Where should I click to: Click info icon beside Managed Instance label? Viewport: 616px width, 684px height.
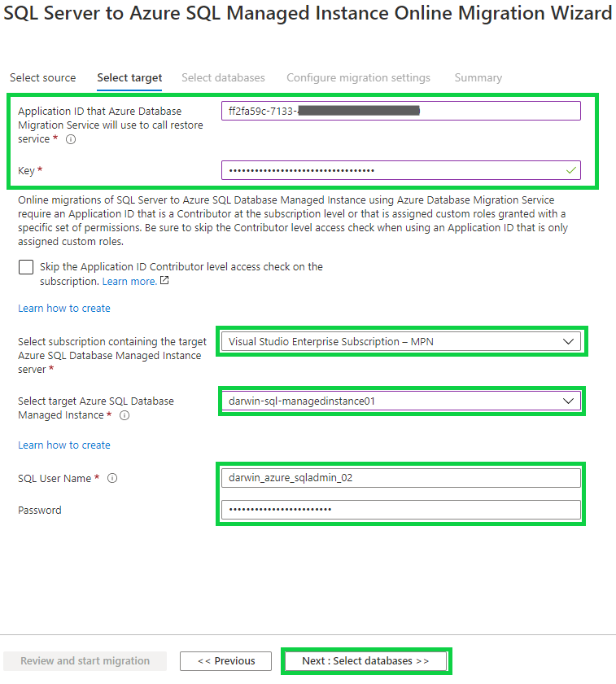125,415
